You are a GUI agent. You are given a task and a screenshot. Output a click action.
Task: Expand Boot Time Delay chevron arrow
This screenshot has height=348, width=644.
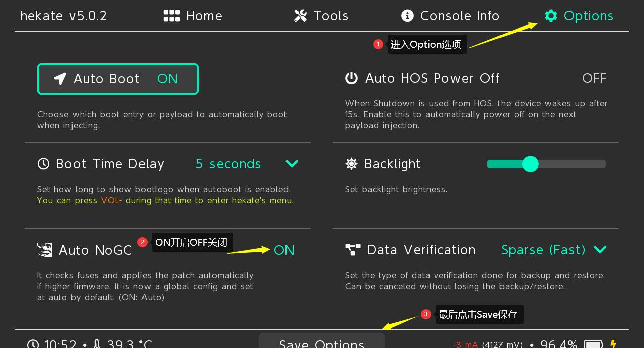292,164
